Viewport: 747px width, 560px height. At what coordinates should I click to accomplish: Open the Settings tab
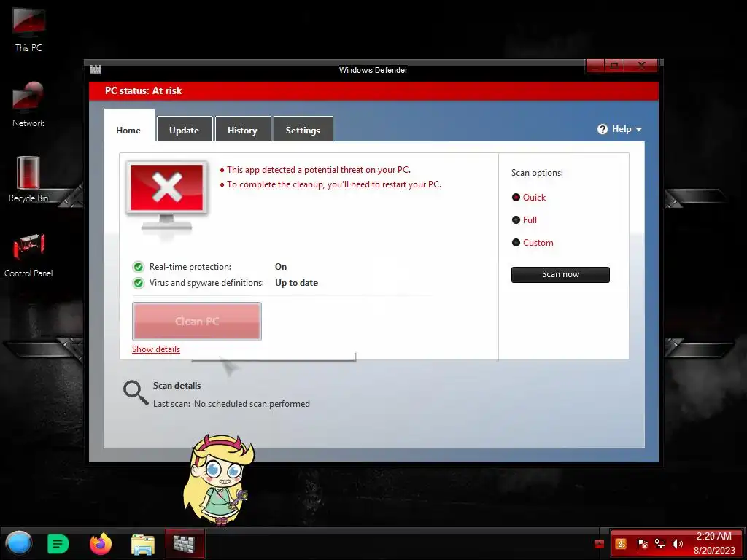[x=303, y=130]
